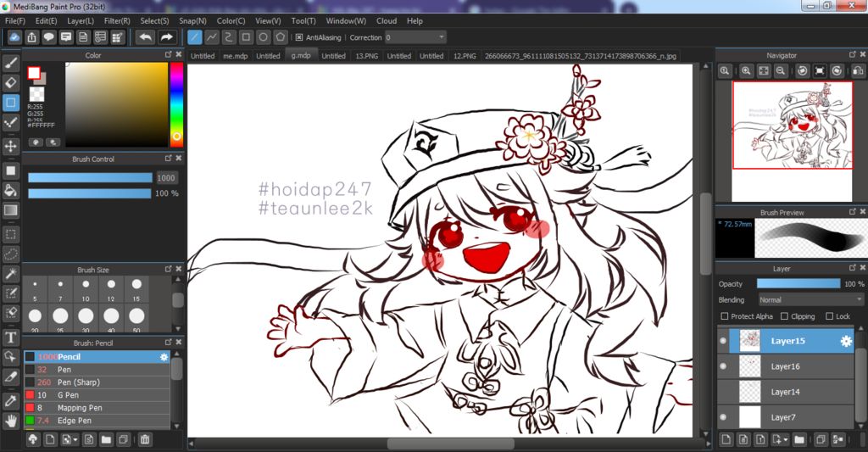Choose the polyline shape mode
The image size is (868, 452).
tap(211, 37)
